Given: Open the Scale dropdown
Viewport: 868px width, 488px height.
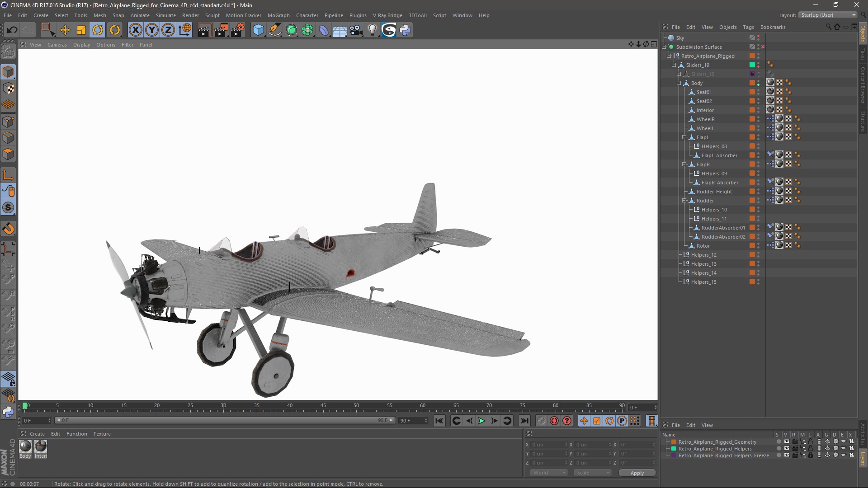Looking at the screenshot, I should click(592, 473).
